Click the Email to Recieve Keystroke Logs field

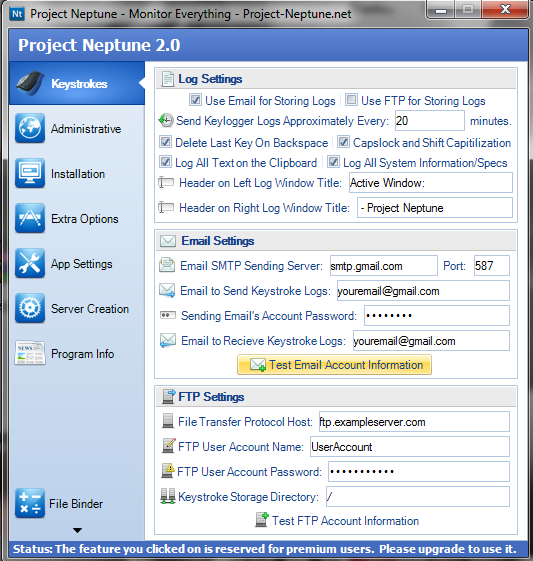[431, 341]
